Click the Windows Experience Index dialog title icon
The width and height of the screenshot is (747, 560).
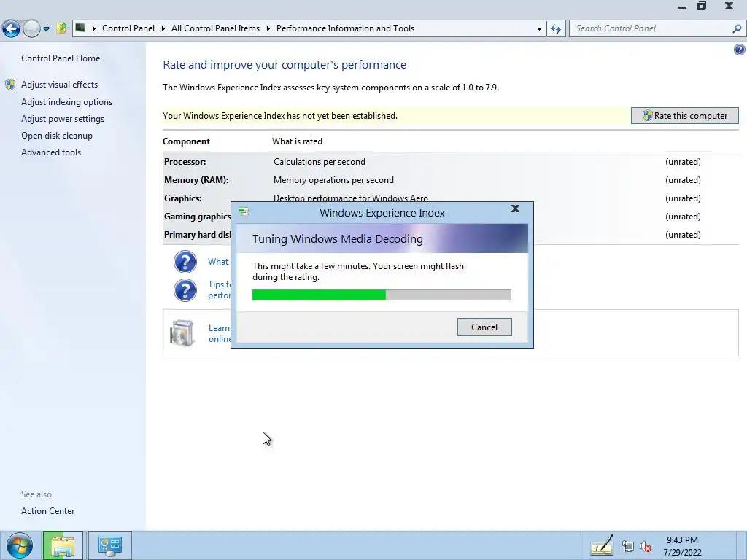(244, 212)
